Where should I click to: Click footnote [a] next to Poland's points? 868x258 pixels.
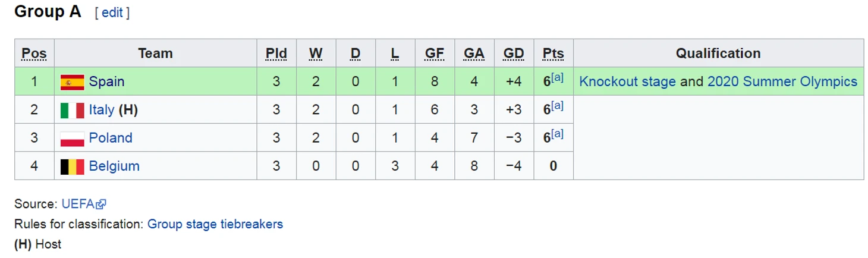point(557,134)
